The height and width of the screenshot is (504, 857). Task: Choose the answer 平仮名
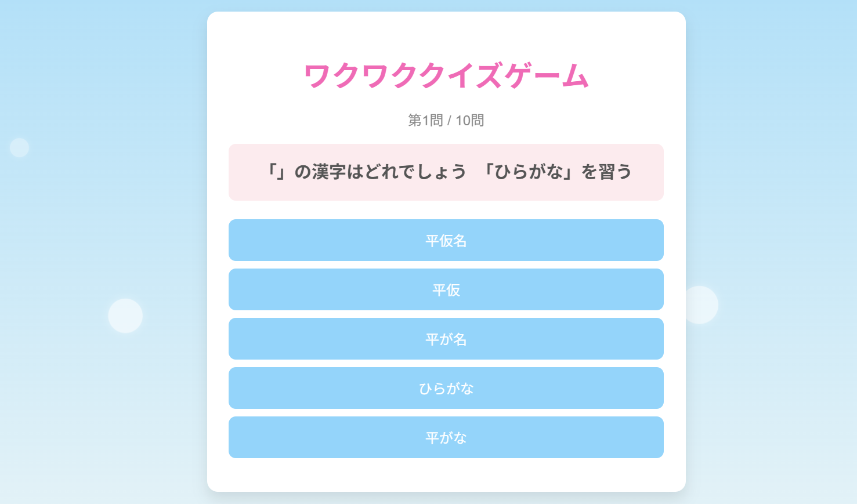point(446,240)
